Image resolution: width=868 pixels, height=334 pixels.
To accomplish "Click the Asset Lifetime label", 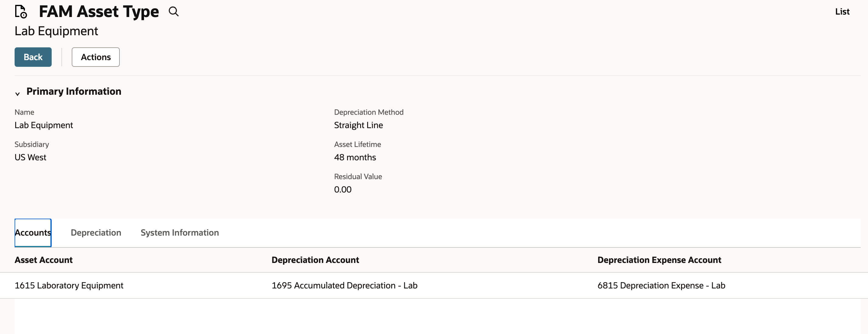I will click(x=357, y=145).
